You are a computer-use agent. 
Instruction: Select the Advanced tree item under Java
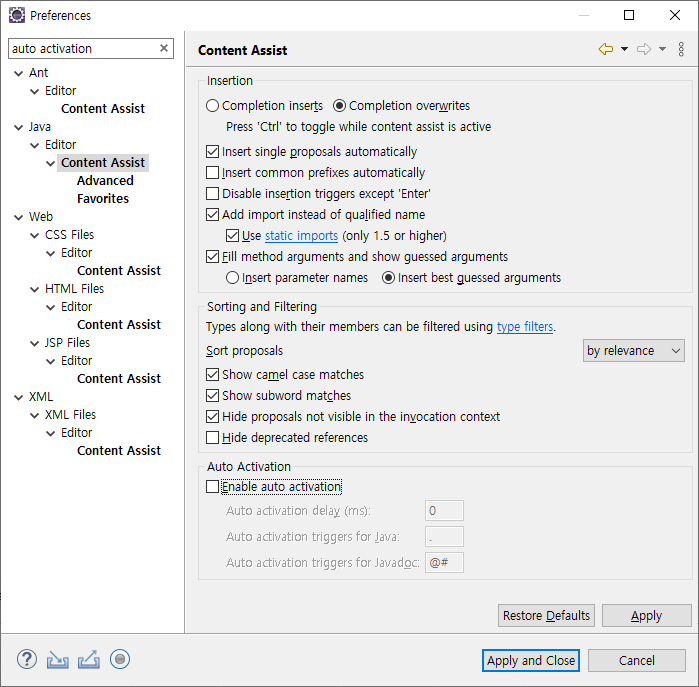(105, 181)
